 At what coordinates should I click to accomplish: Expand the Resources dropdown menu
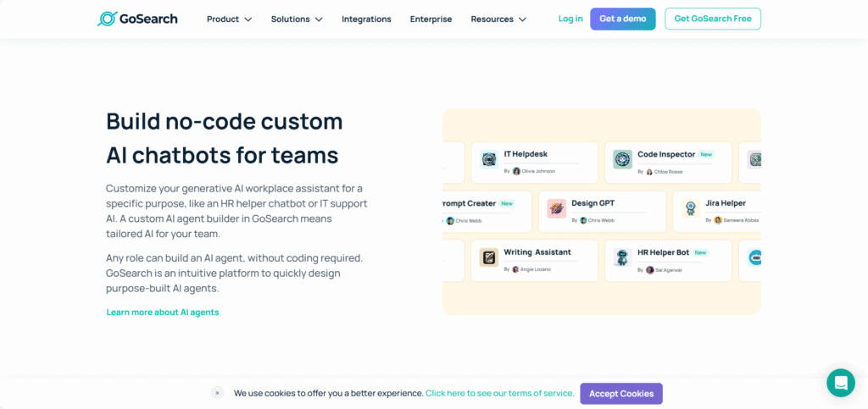pyautogui.click(x=498, y=19)
